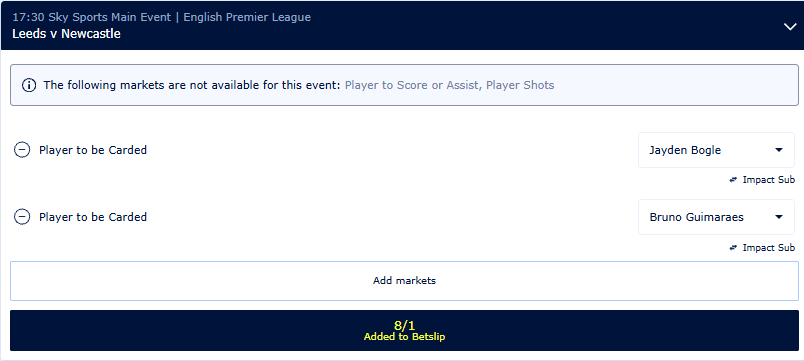Select Impact Sub under Bruno Guimaraes

[769, 248]
